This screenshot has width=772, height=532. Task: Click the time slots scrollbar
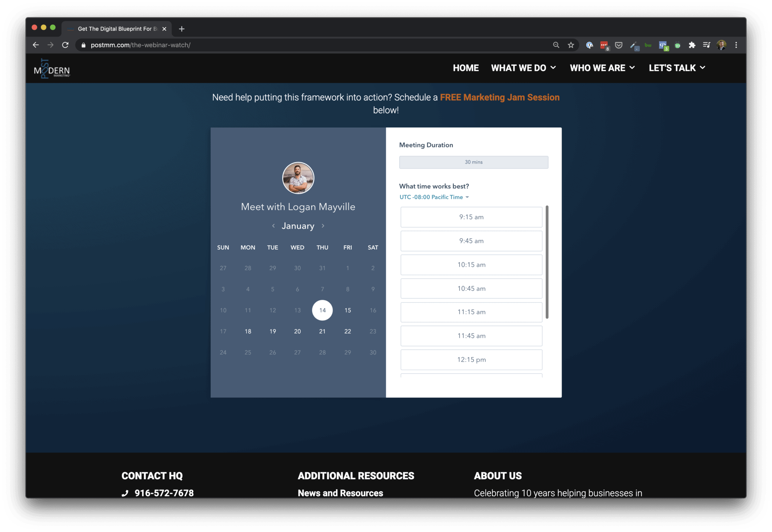click(x=547, y=262)
